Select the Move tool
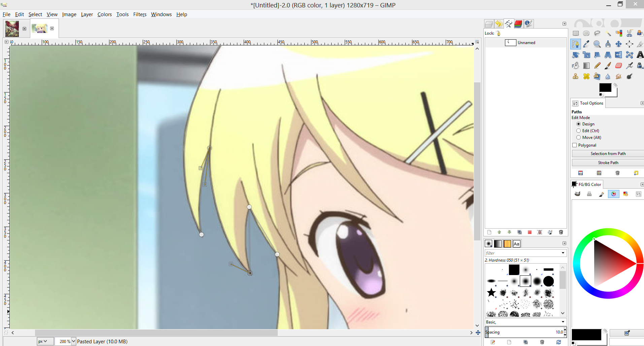 618,44
